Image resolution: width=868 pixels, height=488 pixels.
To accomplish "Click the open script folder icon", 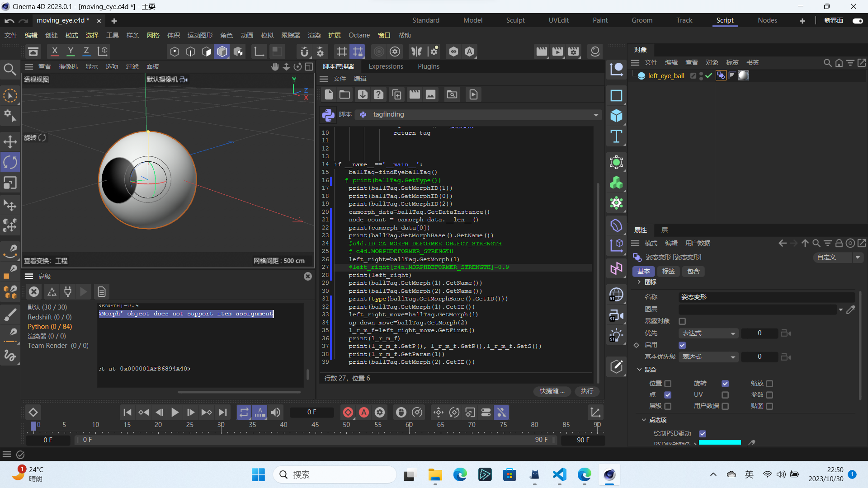I will (x=345, y=94).
